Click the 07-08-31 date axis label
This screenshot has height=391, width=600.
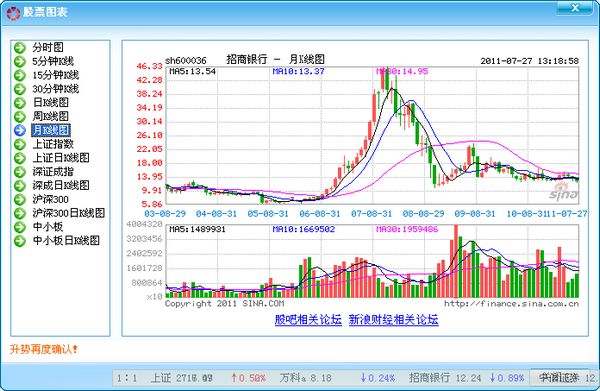(x=372, y=214)
